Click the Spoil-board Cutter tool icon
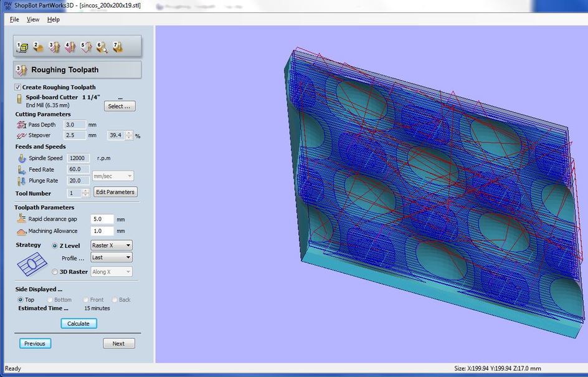 pos(19,99)
